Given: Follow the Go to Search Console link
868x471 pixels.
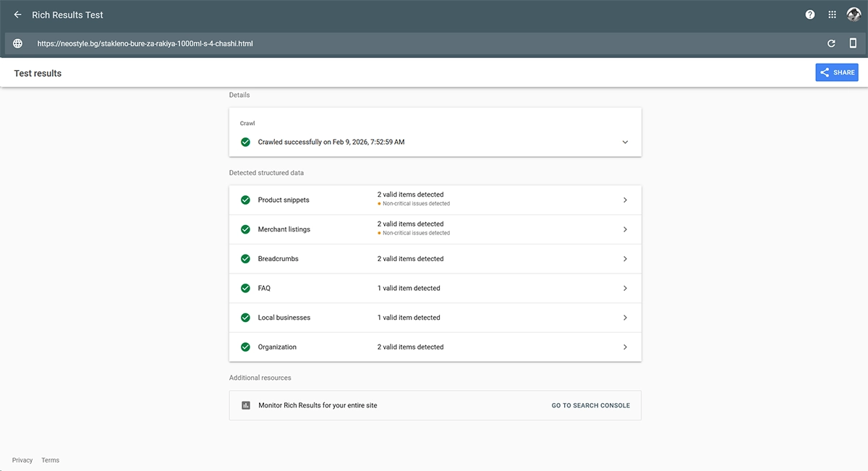Looking at the screenshot, I should click(x=590, y=405).
